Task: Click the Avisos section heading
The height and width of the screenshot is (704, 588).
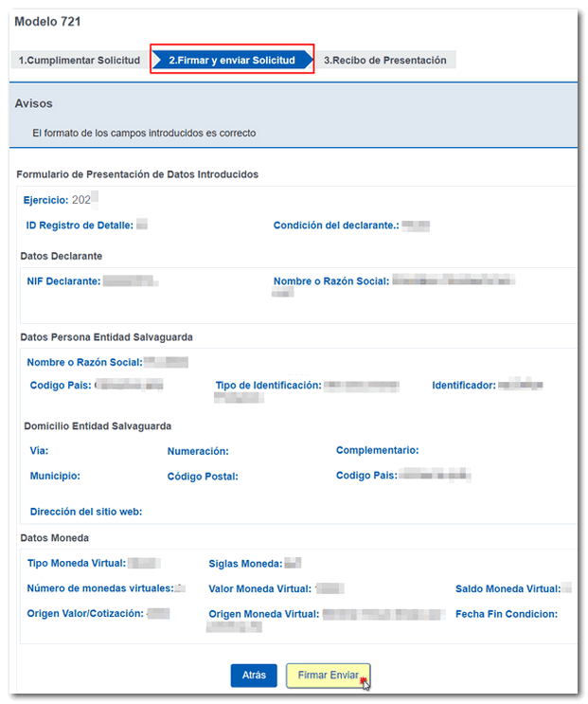Action: 34,103
